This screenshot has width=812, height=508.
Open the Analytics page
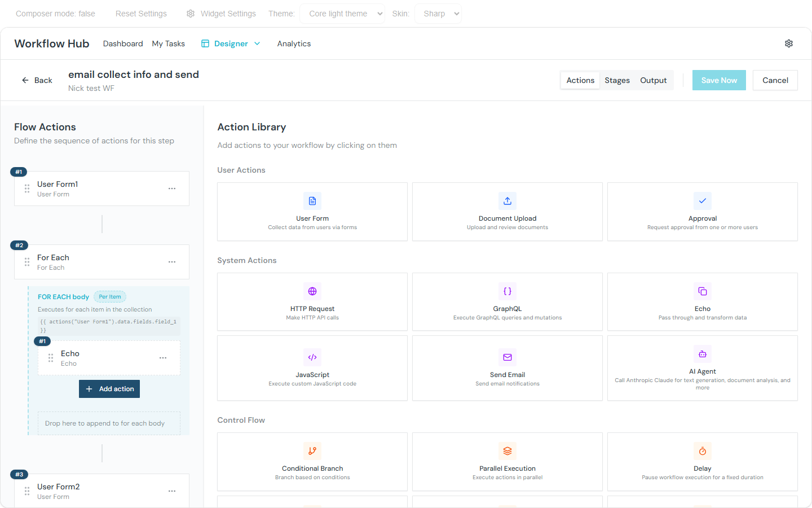click(294, 43)
